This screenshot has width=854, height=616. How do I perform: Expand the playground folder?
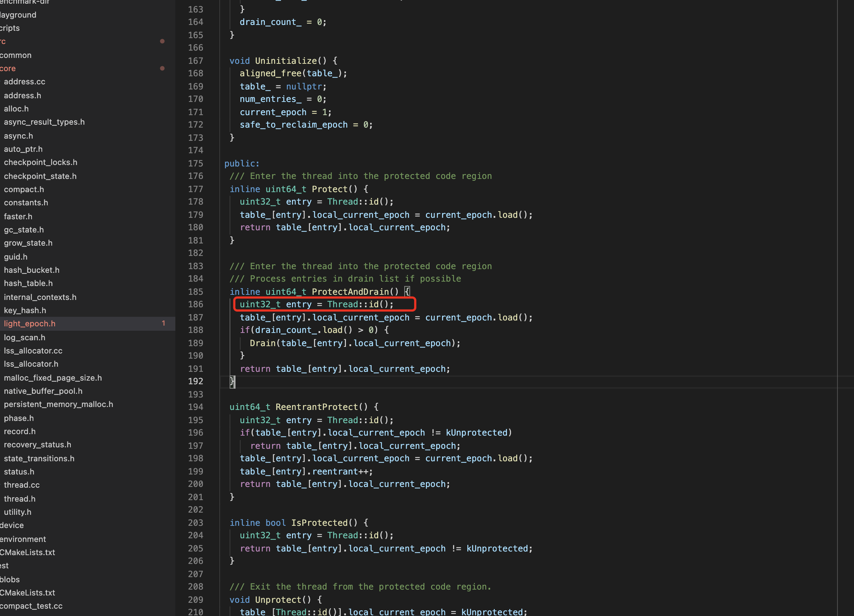pyautogui.click(x=18, y=15)
